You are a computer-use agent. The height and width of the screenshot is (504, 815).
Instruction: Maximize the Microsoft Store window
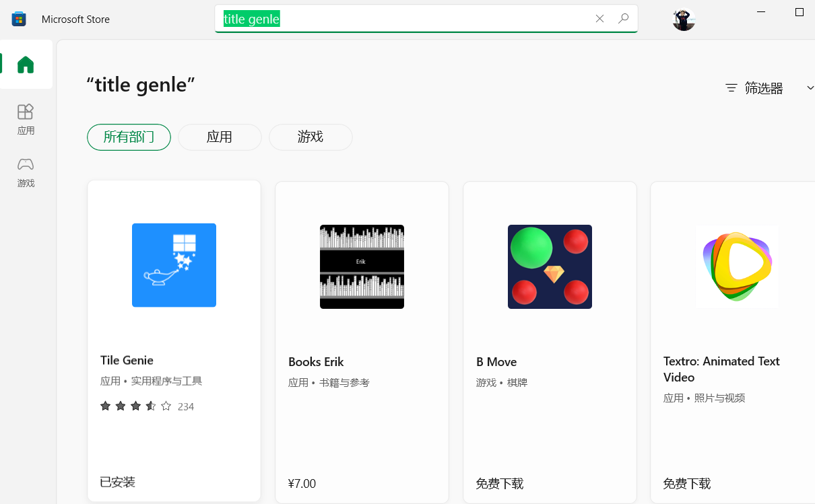click(x=800, y=12)
